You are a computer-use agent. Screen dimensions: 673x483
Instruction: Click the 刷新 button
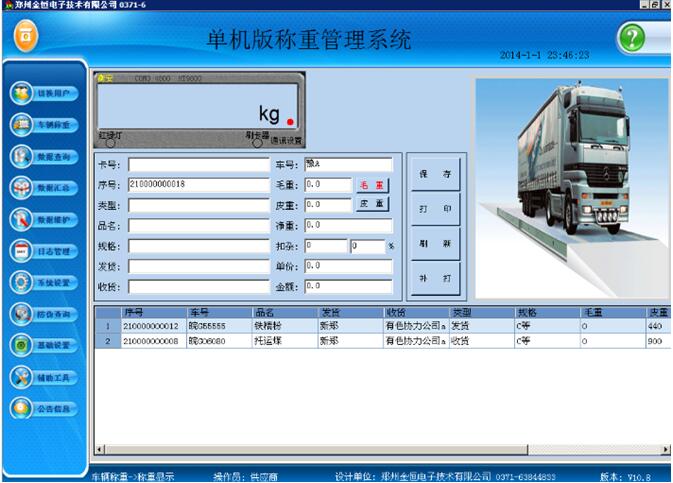[x=435, y=243]
